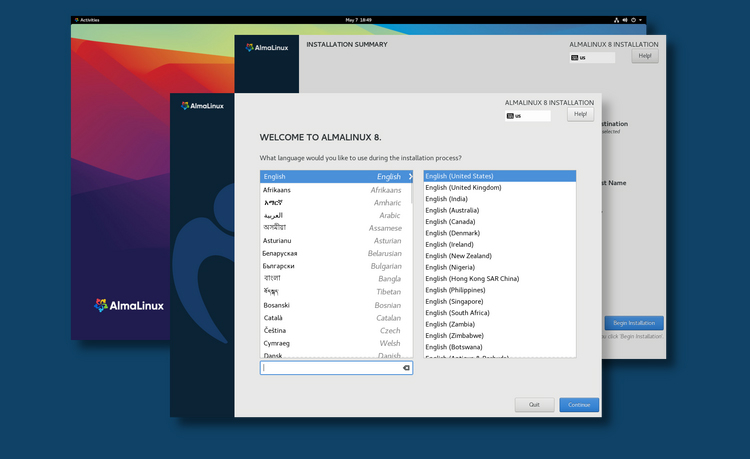The height and width of the screenshot is (459, 750).
Task: Click the arrow next to the selected English language
Action: click(x=409, y=177)
